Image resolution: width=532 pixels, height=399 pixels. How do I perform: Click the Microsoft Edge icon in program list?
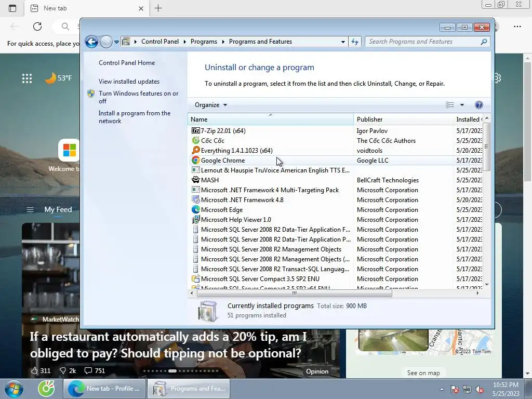196,210
